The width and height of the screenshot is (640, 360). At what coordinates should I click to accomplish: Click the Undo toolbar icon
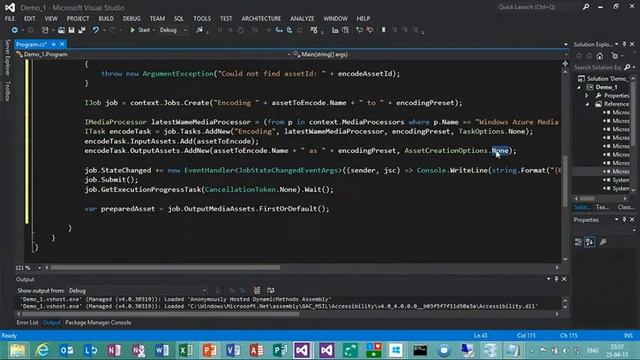point(96,30)
